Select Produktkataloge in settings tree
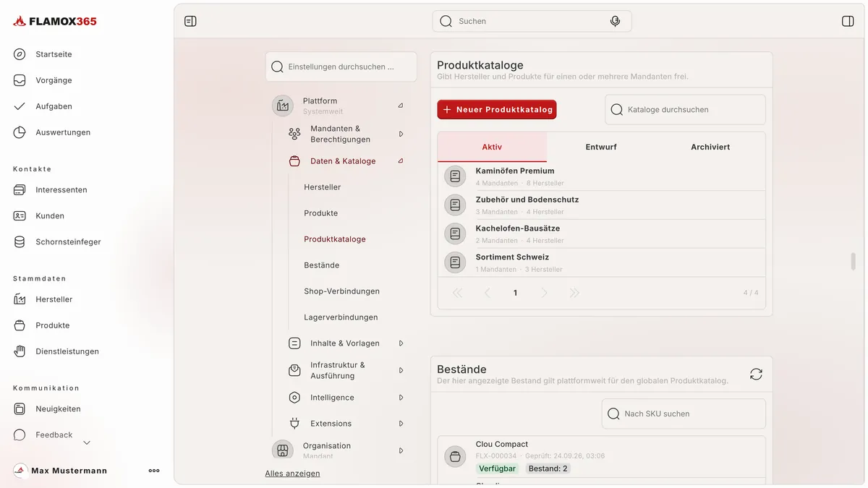The image size is (868, 488). pos(335,239)
